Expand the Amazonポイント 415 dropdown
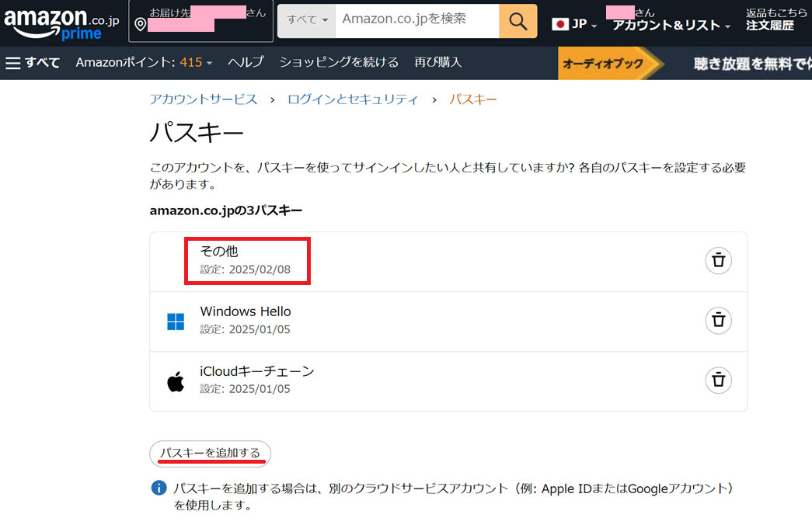Viewport: 812px width, 525px height. (144, 63)
